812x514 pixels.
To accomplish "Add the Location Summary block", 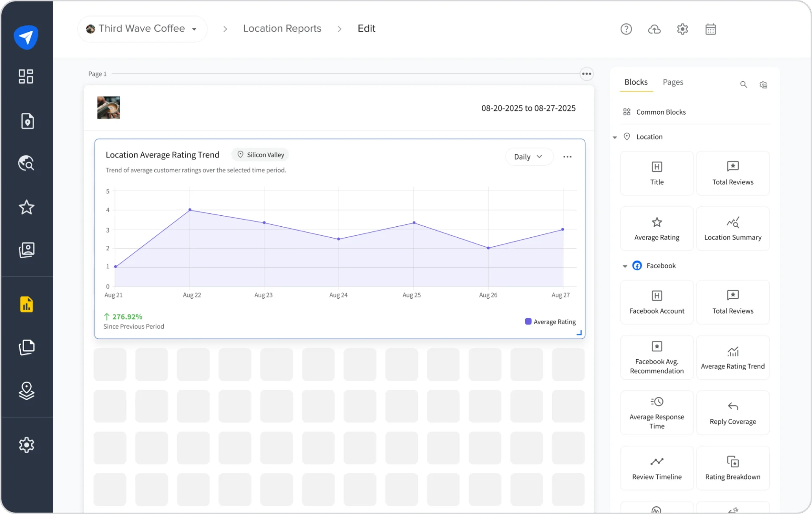I will [x=732, y=228].
